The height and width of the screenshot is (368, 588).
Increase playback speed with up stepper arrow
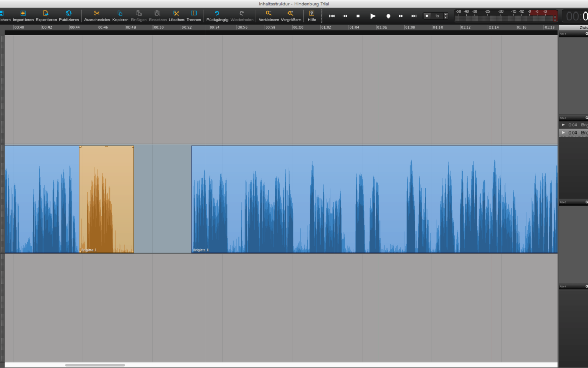(445, 14)
